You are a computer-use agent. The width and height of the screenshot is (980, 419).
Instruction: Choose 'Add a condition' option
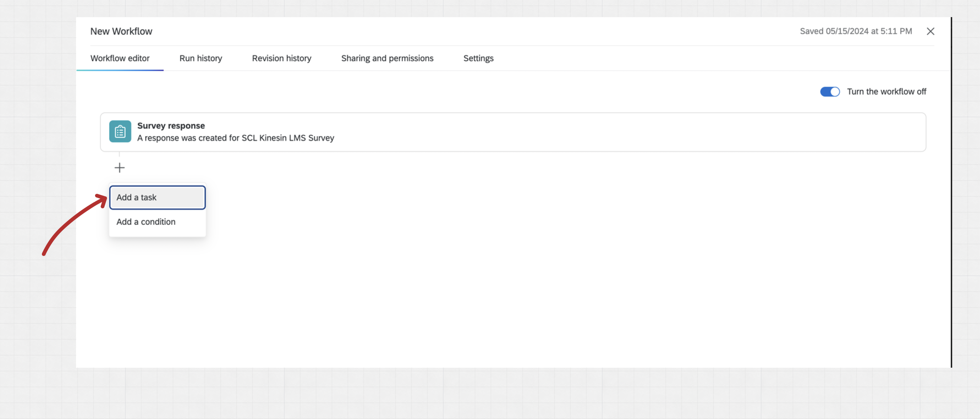[x=146, y=222]
